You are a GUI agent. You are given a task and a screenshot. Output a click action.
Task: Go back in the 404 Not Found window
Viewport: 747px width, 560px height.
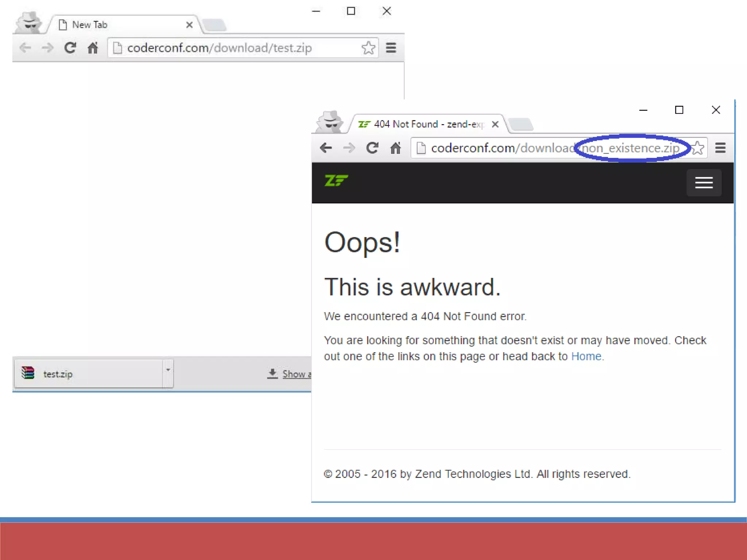pyautogui.click(x=326, y=148)
